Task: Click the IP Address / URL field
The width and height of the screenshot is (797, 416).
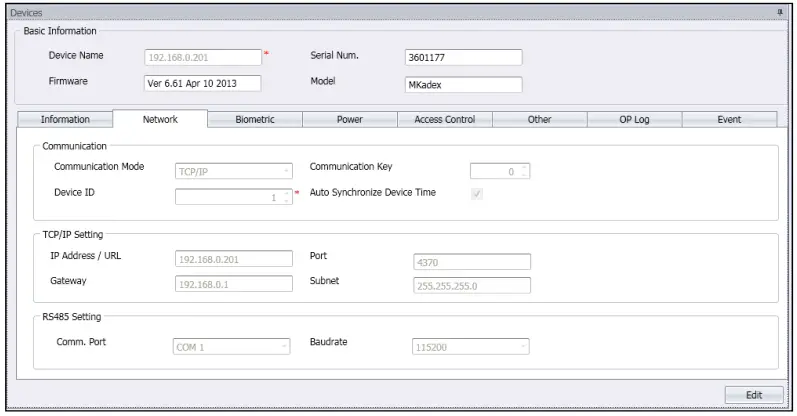Action: 234,259
